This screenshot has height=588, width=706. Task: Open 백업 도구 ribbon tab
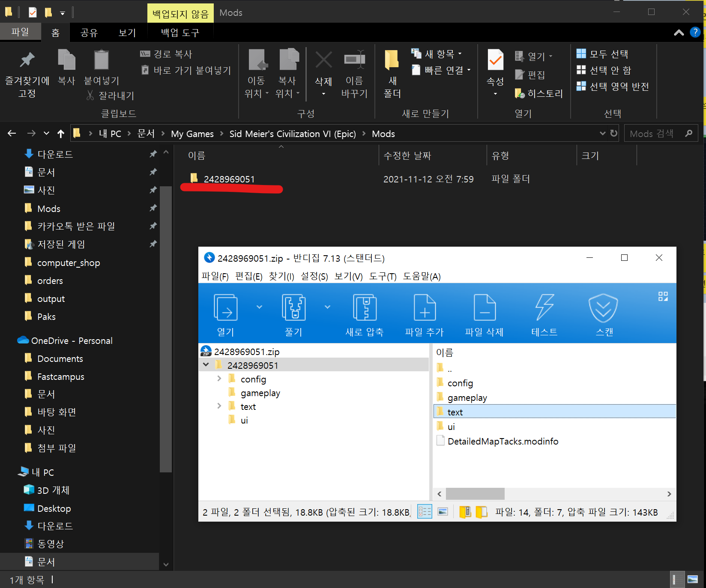(180, 33)
